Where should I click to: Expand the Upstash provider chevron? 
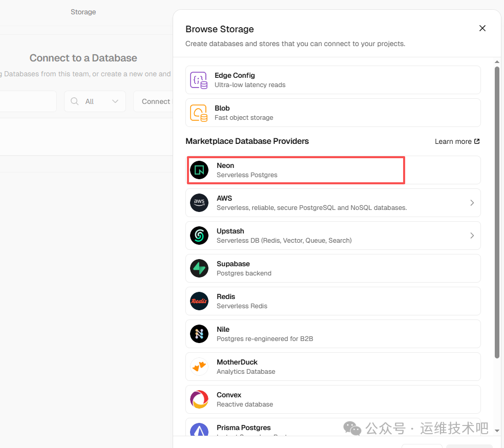click(x=472, y=236)
